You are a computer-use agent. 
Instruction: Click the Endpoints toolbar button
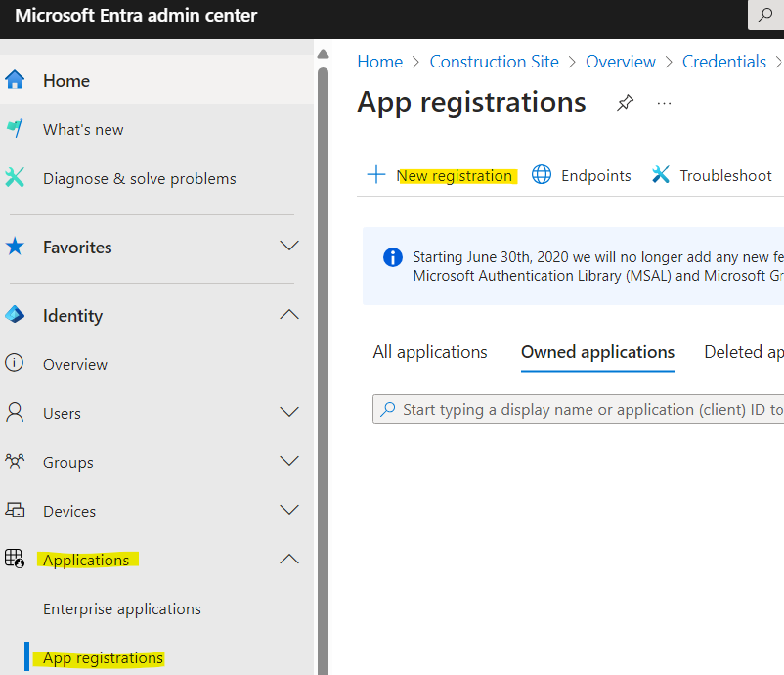tap(581, 175)
